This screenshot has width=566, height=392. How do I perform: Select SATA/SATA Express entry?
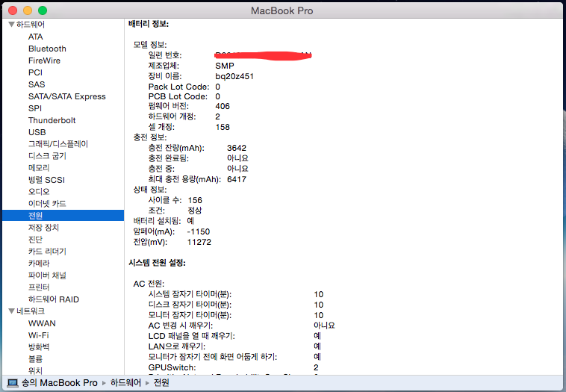(67, 96)
